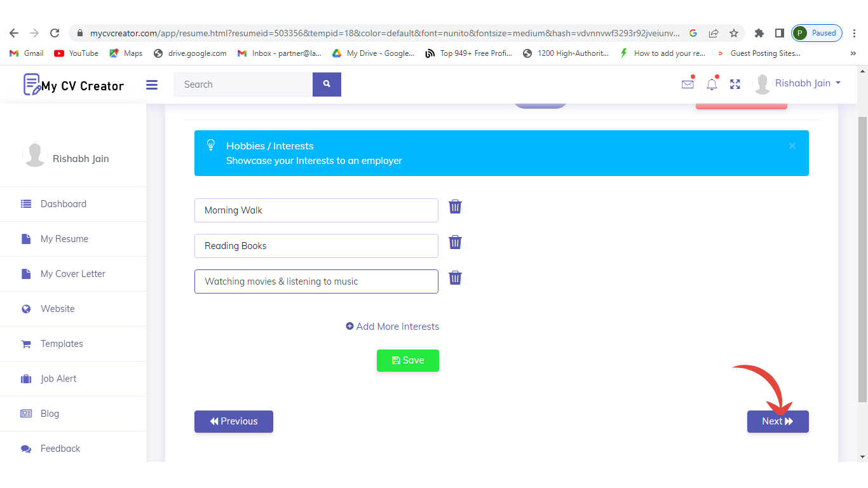Open the bell notifications icon
Viewport: 868px width, 488px height.
(712, 84)
